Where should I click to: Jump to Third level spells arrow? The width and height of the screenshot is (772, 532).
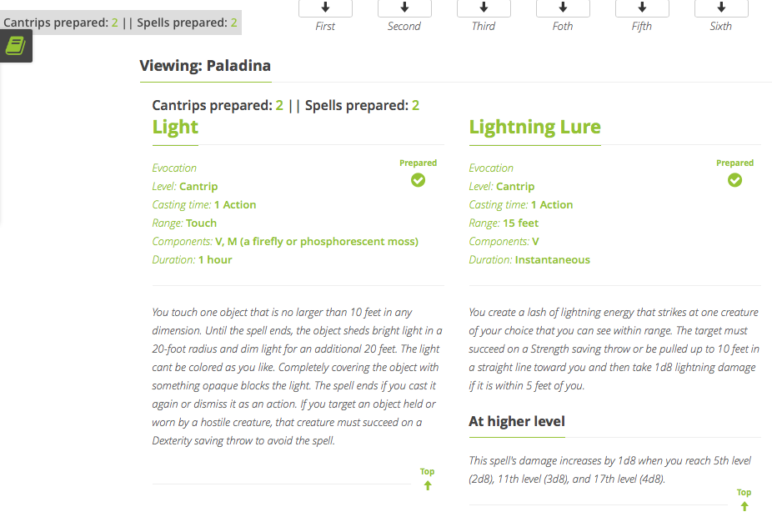484,8
